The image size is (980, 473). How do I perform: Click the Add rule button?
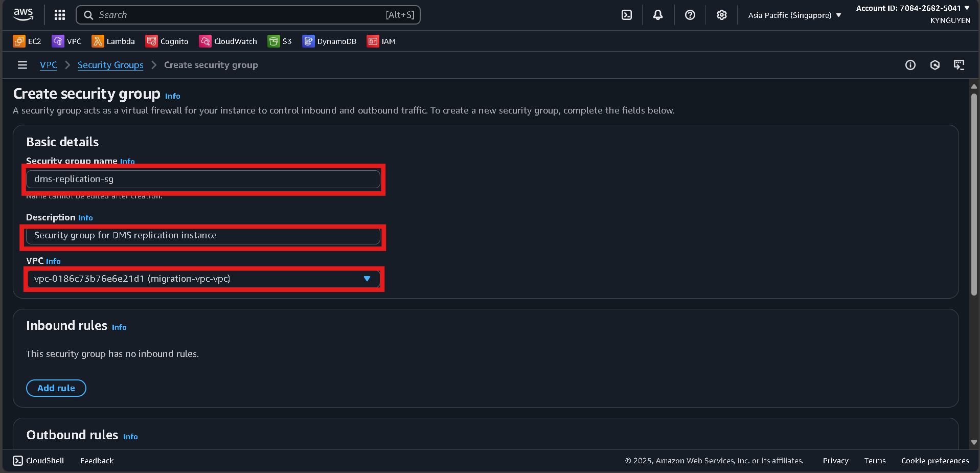[x=56, y=388]
